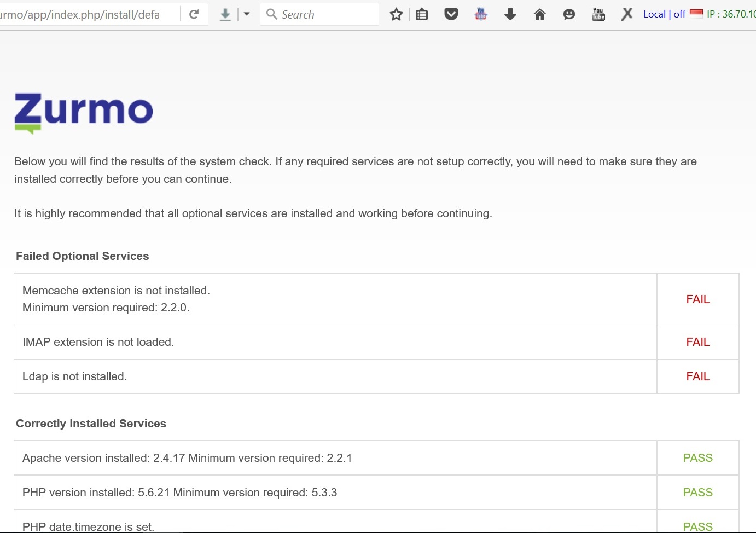The image size is (756, 533).
Task: Click the Memcache extension is not installed row
Action: point(335,299)
